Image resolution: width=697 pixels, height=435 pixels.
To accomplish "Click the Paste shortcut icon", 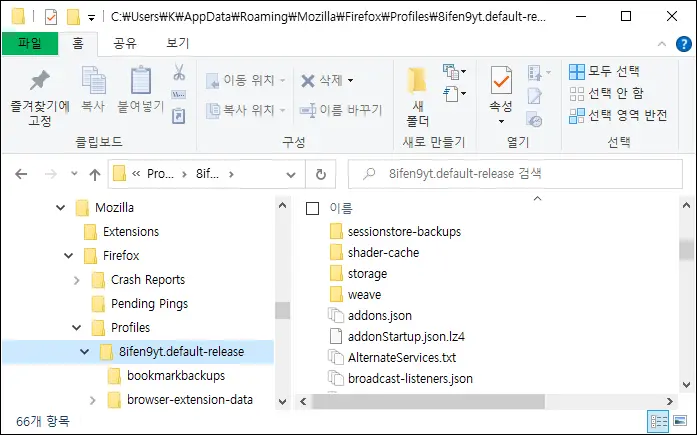I will 179,116.
